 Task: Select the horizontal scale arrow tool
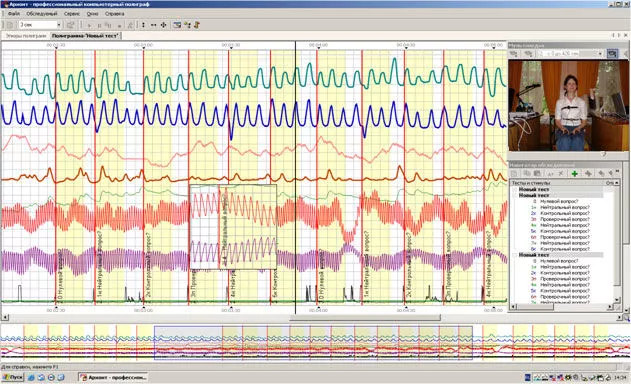pos(154,25)
